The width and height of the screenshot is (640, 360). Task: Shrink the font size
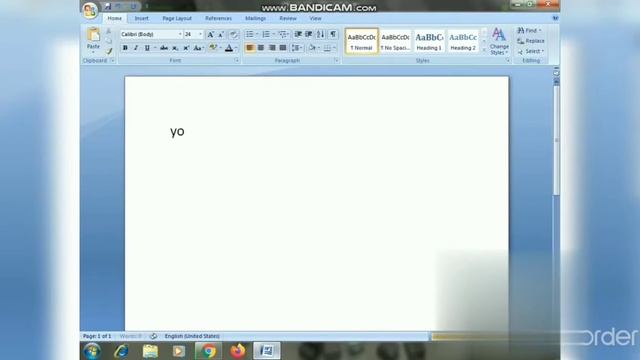pos(221,35)
